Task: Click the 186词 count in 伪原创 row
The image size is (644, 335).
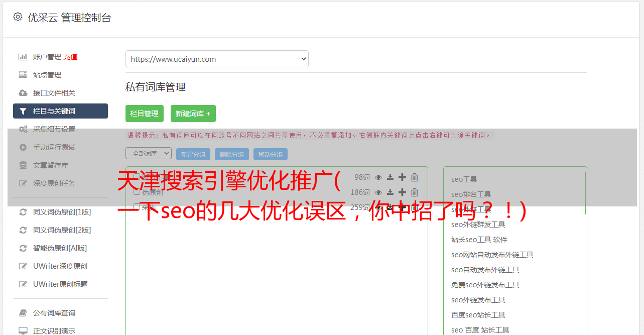Action: [360, 192]
